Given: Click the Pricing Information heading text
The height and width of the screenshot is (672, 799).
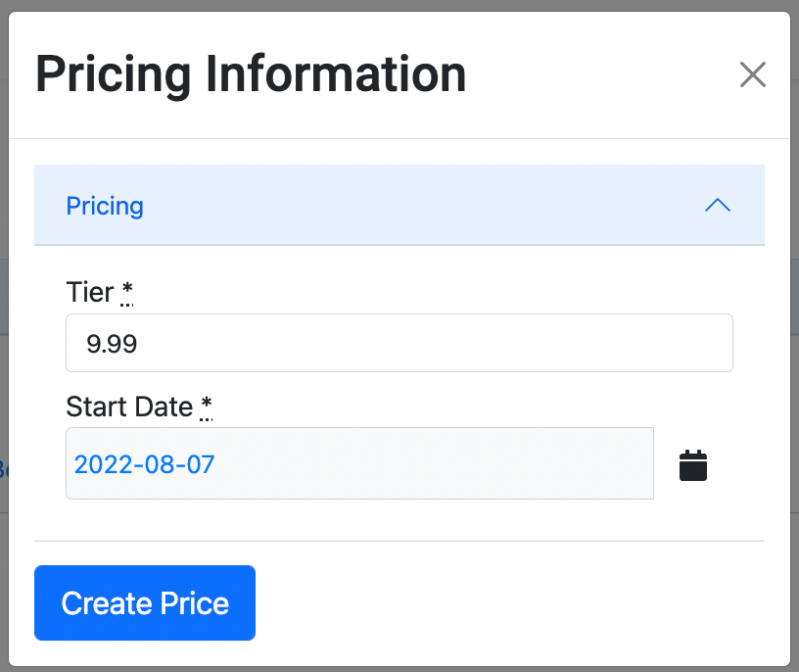Looking at the screenshot, I should [251, 74].
